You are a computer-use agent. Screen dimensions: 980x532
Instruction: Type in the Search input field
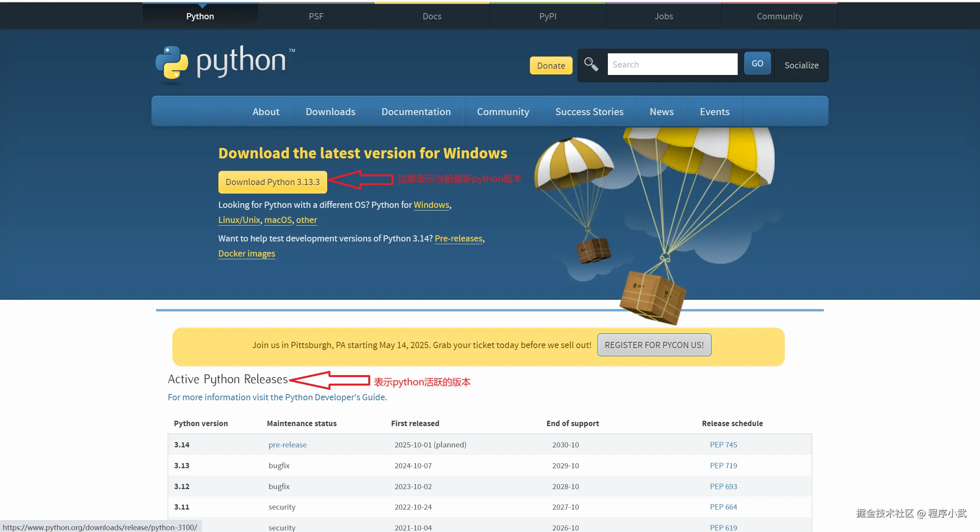coord(672,65)
